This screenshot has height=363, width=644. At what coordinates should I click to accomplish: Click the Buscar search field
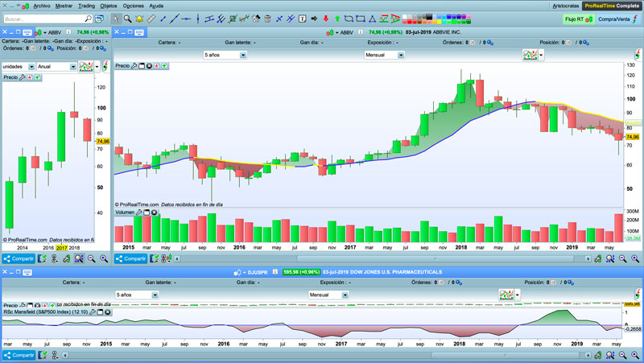47,19
